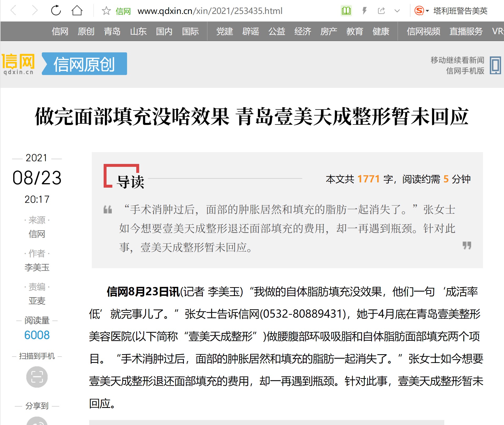This screenshot has height=425, width=504.
Task: Click the 分享到 label
Action: tap(37, 406)
